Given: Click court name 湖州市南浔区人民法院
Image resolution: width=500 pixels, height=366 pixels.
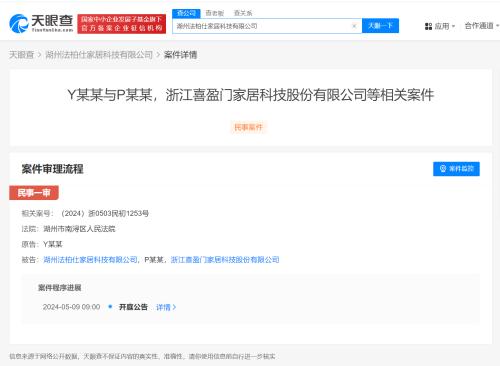Looking at the screenshot, I should (x=79, y=229).
